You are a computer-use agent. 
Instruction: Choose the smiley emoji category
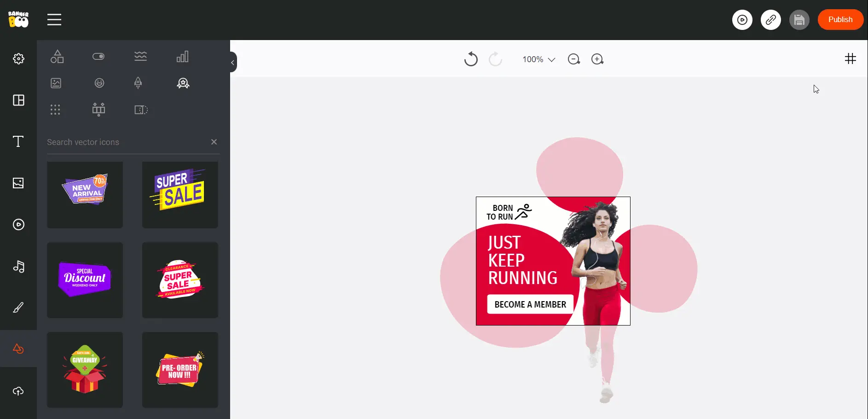(99, 83)
